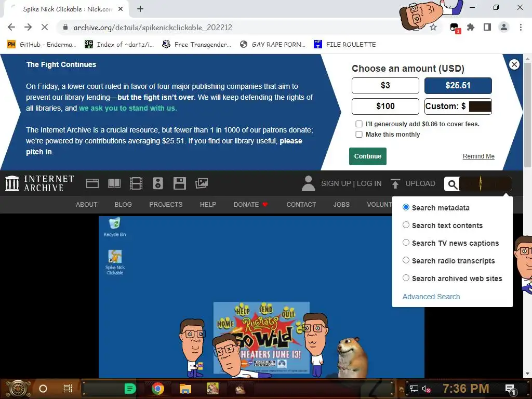Open the Chrome three-dot menu

521,28
